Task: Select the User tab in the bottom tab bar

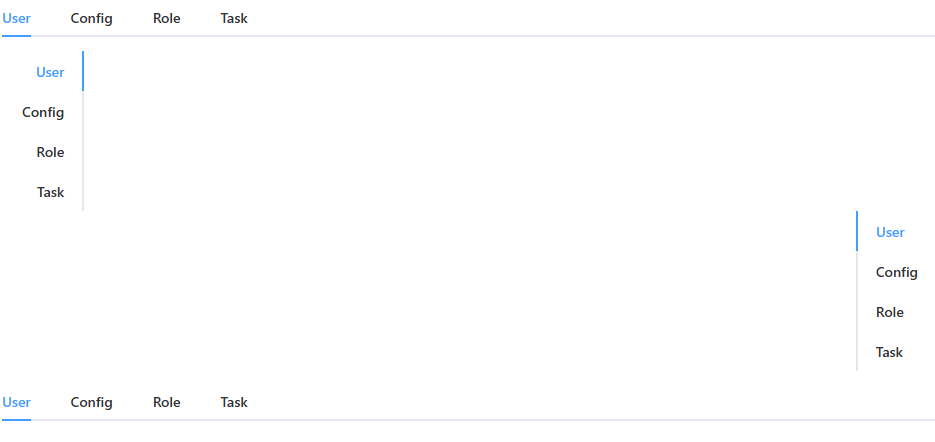Action: point(17,402)
